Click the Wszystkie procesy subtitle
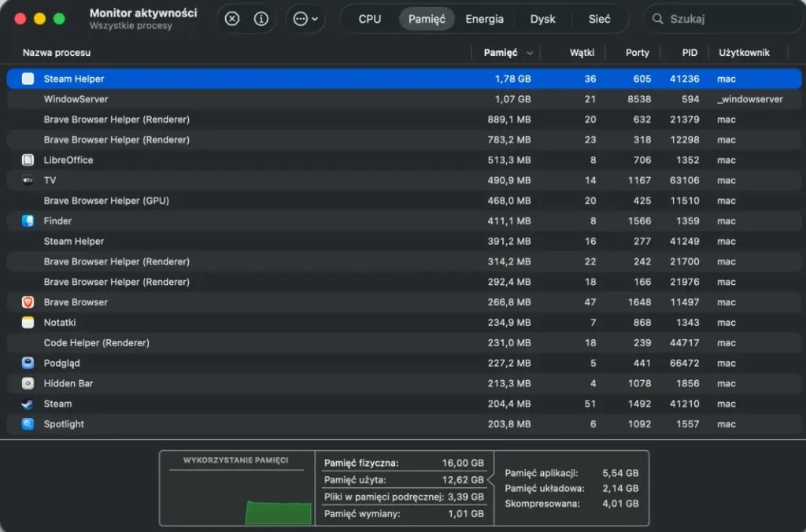 pyautogui.click(x=131, y=26)
